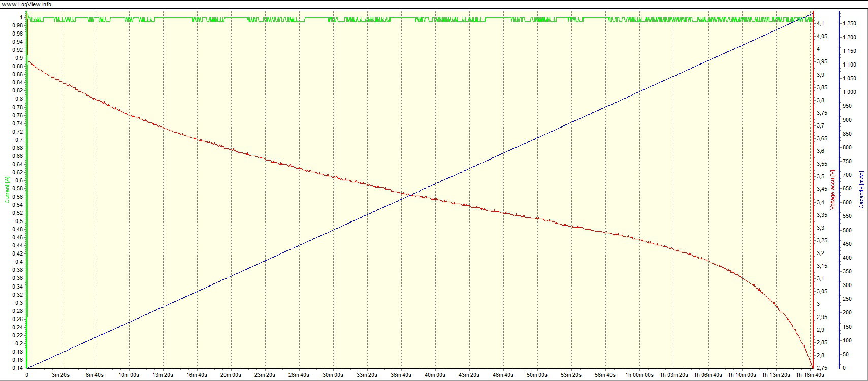
Task: Select the '1 250' capacity axis tick
Action: pos(849,23)
